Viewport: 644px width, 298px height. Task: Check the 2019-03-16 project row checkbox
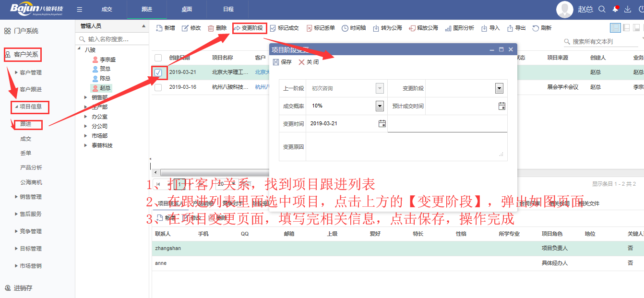(158, 87)
